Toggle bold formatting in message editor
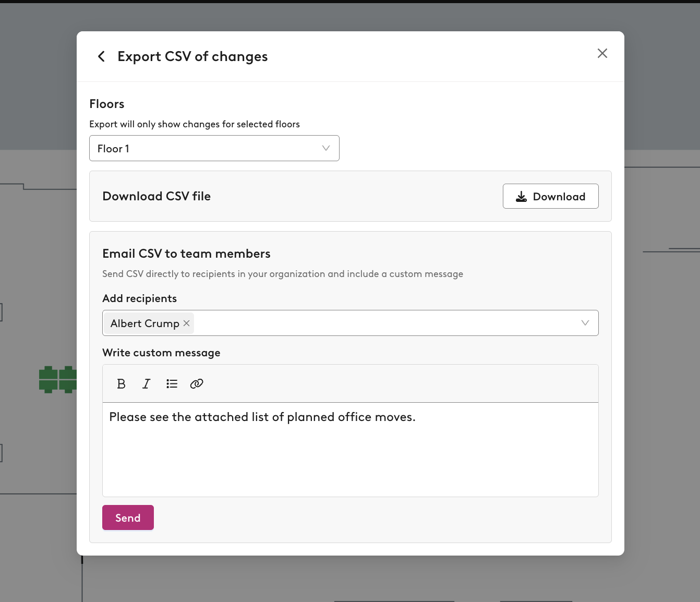Viewport: 700px width, 602px height. (x=122, y=384)
